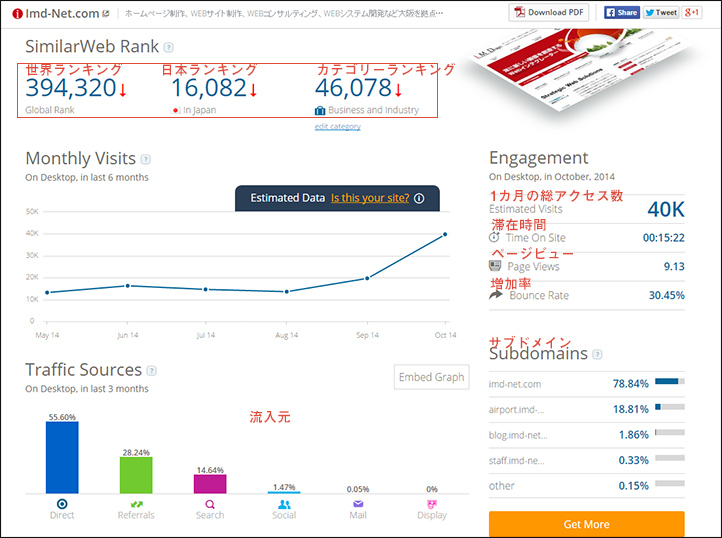Select the blog.imd-net... subdomain row

point(587,435)
